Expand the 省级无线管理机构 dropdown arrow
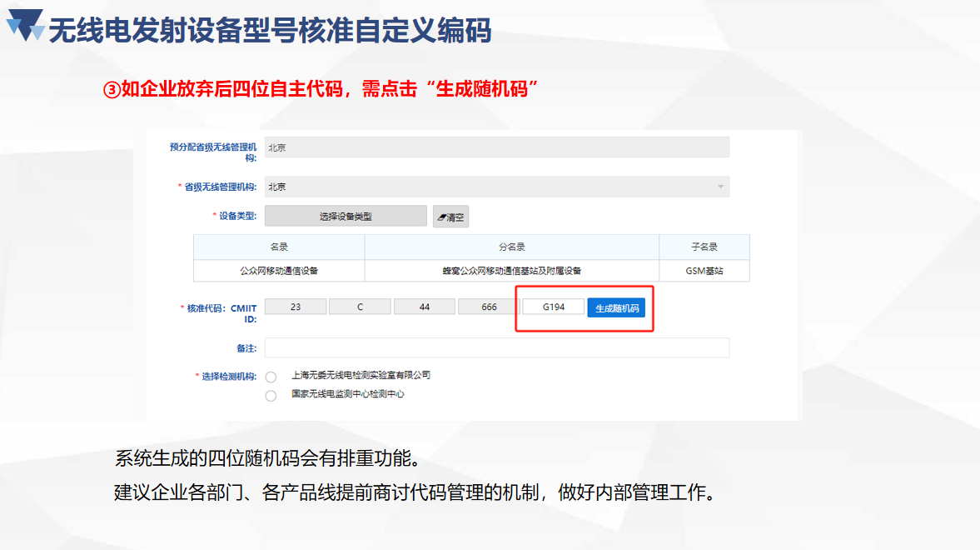The height and width of the screenshot is (550, 980). [x=720, y=187]
